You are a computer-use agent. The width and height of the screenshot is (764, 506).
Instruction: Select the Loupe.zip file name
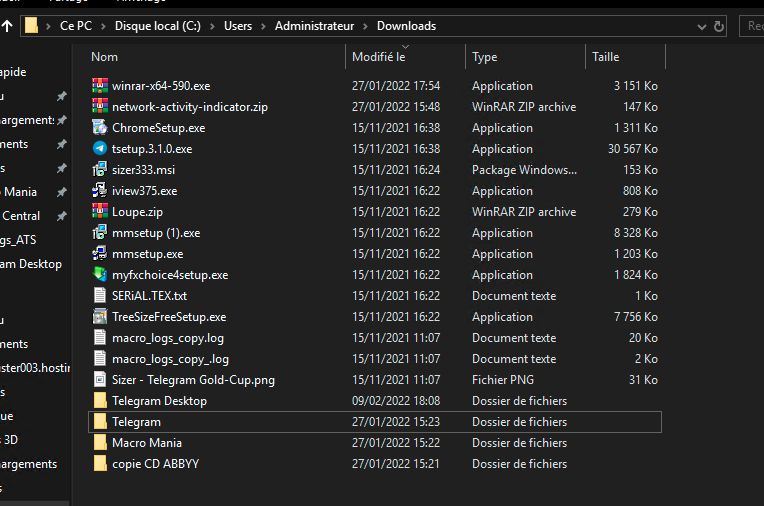pyautogui.click(x=137, y=212)
